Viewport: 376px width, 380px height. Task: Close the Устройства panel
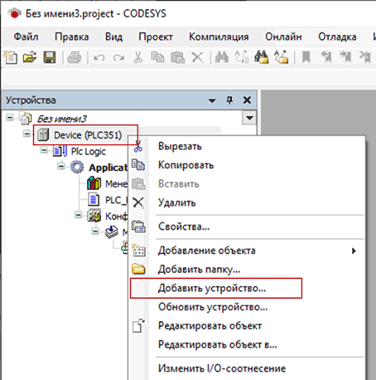[247, 100]
